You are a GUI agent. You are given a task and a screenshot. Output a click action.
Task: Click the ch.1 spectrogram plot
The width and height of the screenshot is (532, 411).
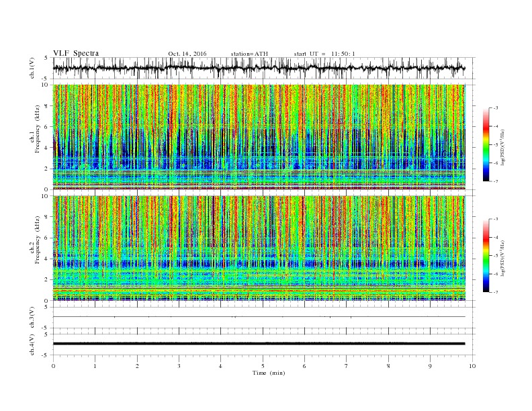point(259,137)
